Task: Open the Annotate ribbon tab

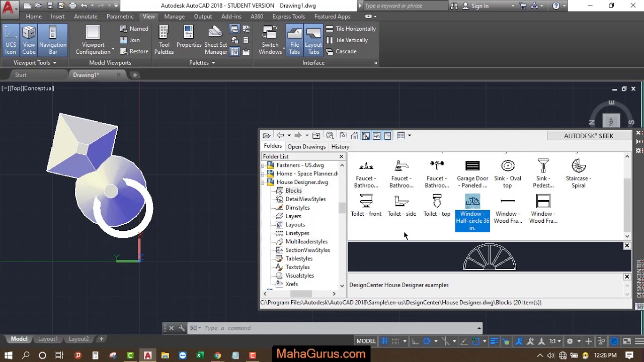Action: (x=86, y=17)
